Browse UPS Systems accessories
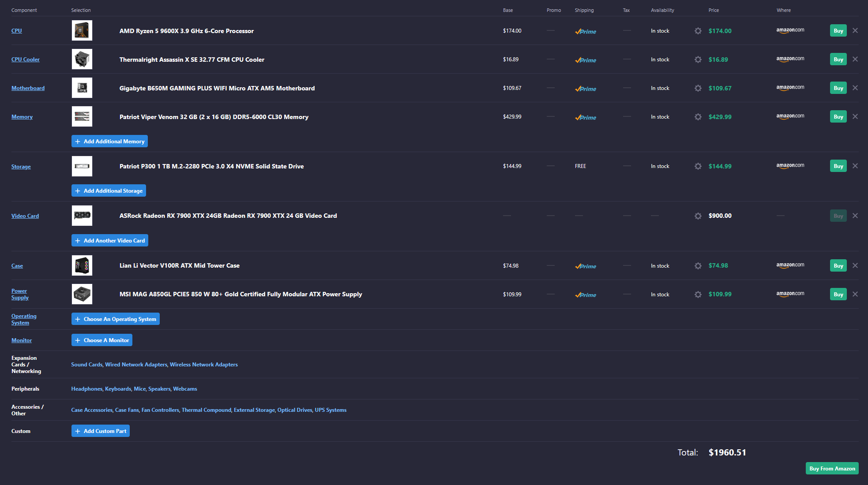868x485 pixels. [331, 410]
